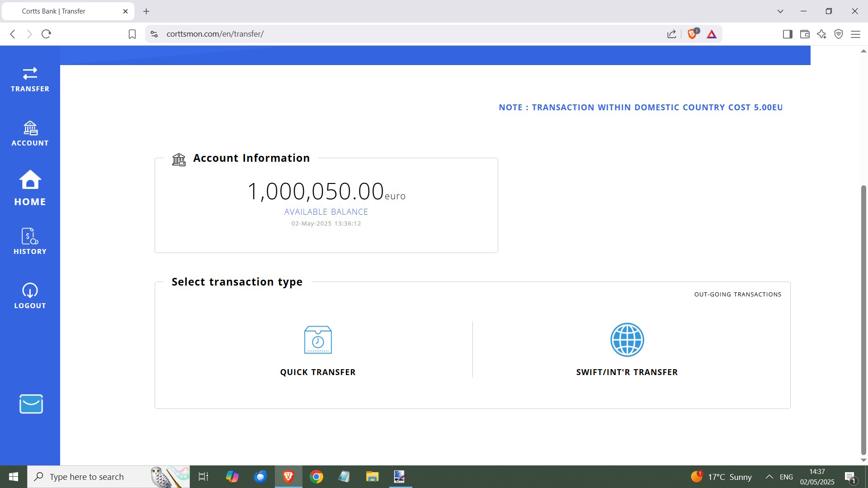Open Brave VPN shield toggle icon

tap(839, 34)
